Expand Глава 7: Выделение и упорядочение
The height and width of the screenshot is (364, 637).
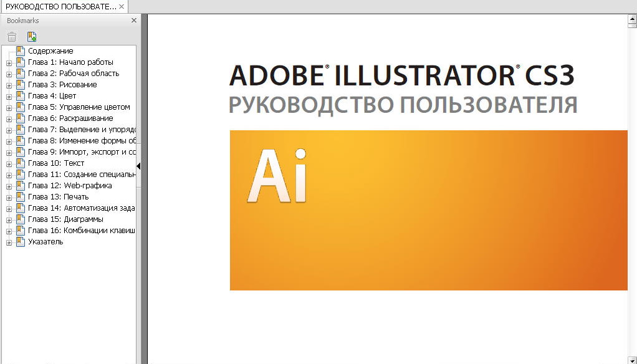[9, 130]
